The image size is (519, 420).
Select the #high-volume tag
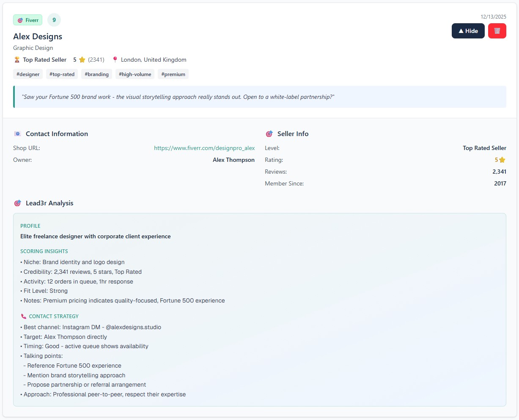click(x=135, y=74)
